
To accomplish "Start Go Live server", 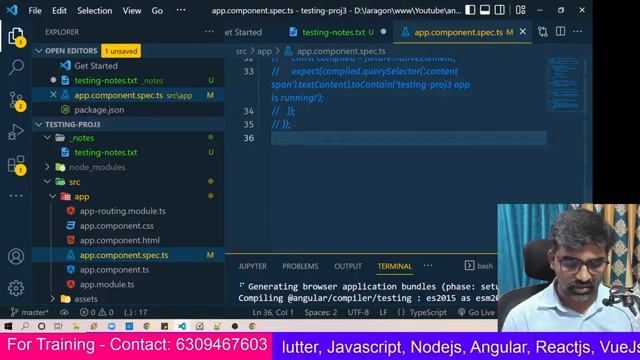I will point(476,313).
